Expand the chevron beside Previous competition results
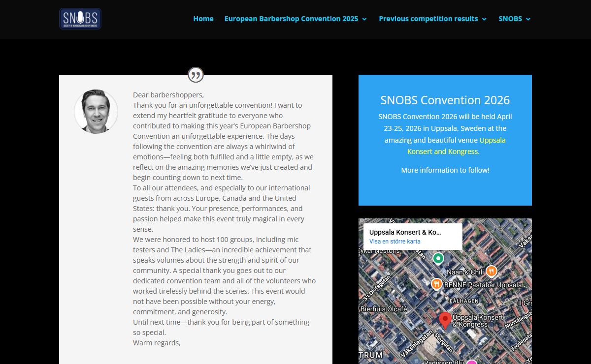Screen dimensions: 591x364 [x=484, y=19]
